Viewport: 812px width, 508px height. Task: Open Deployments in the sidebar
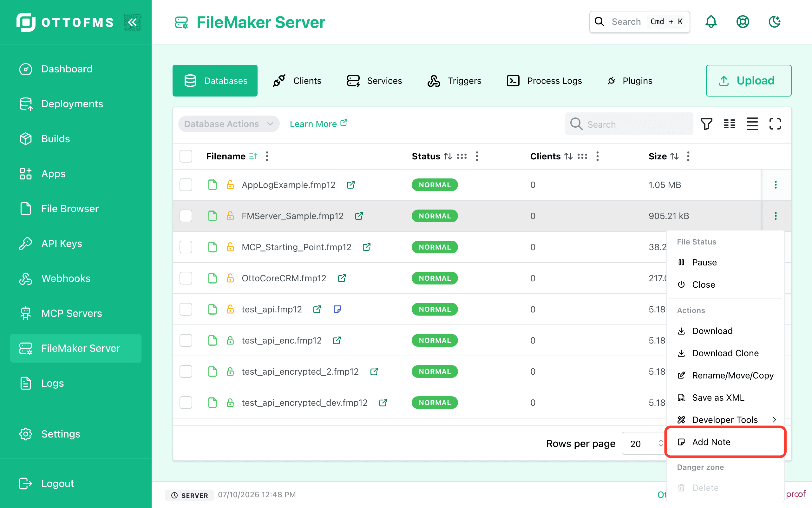coord(76,104)
